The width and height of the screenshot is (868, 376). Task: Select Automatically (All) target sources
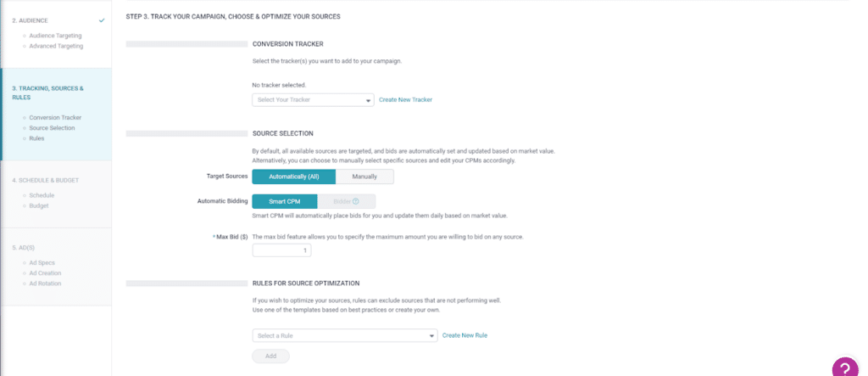[x=293, y=177]
